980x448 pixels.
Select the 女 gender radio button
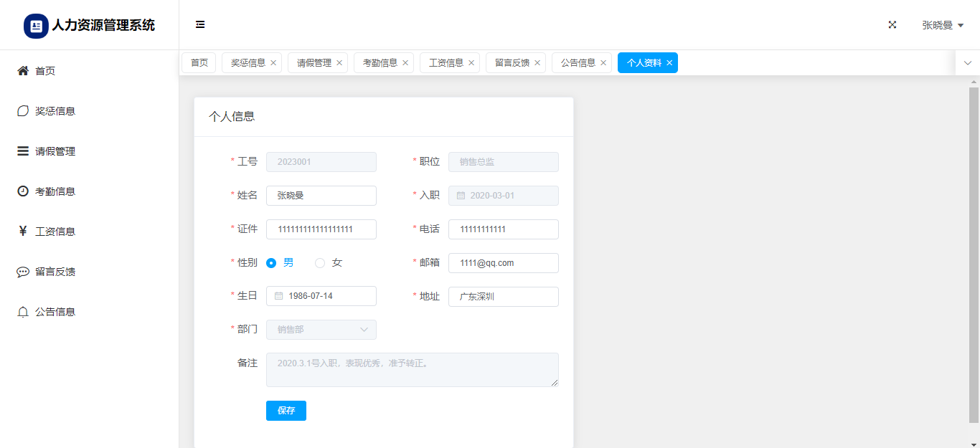320,263
